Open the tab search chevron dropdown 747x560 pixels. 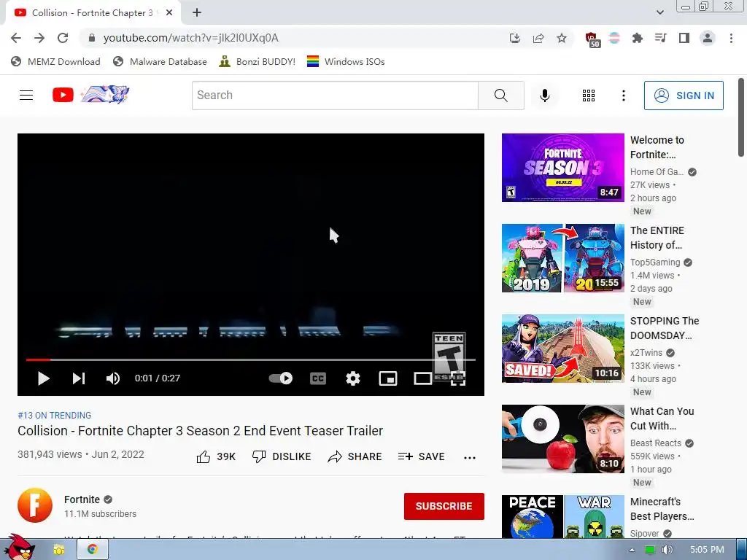point(659,12)
